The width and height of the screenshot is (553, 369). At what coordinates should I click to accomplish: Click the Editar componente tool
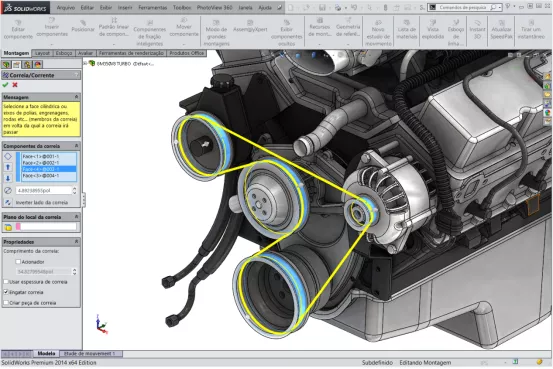pyautogui.click(x=18, y=29)
